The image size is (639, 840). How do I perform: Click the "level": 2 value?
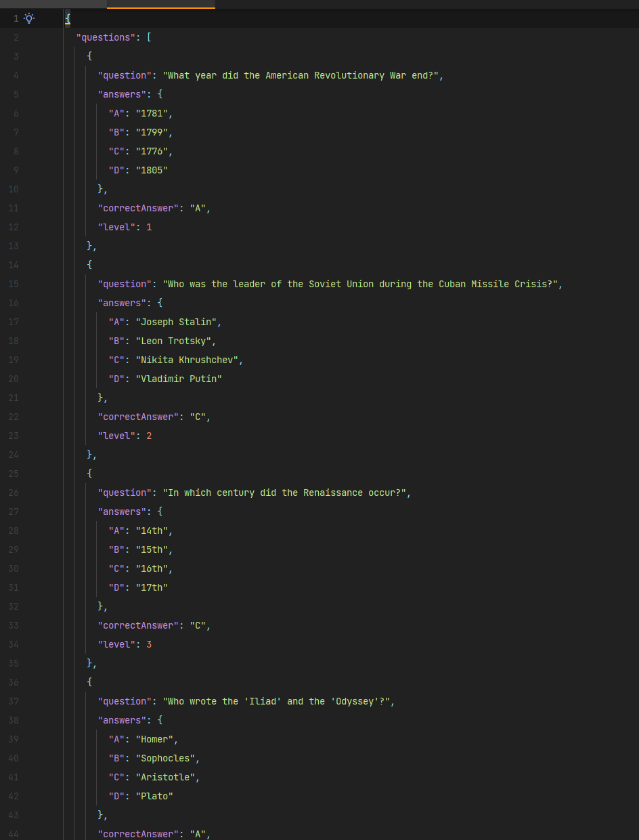pyautogui.click(x=149, y=436)
